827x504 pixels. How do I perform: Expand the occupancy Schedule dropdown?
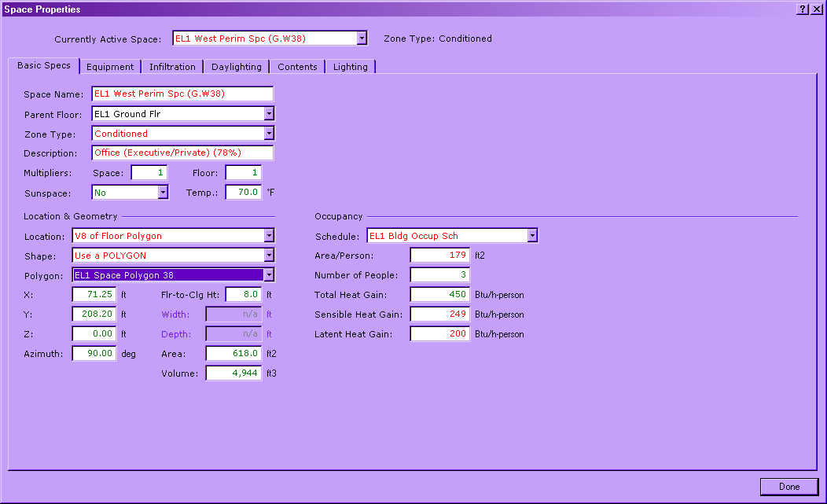(532, 236)
